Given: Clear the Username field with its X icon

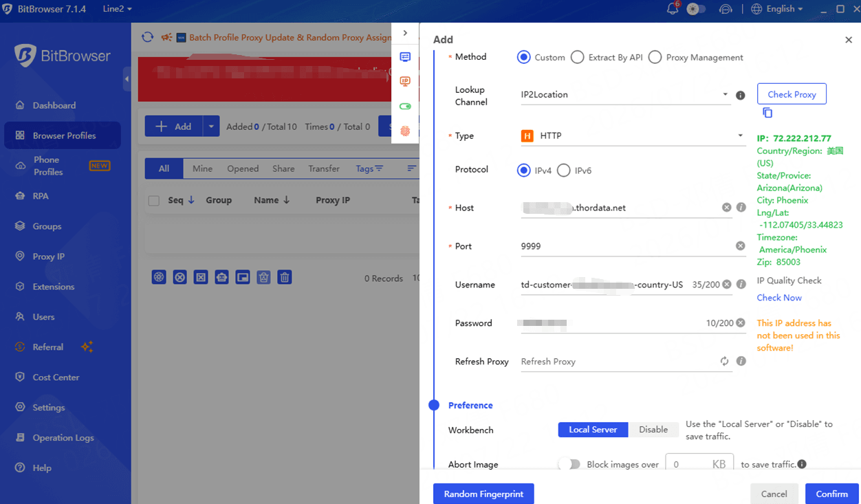Looking at the screenshot, I should tap(726, 284).
